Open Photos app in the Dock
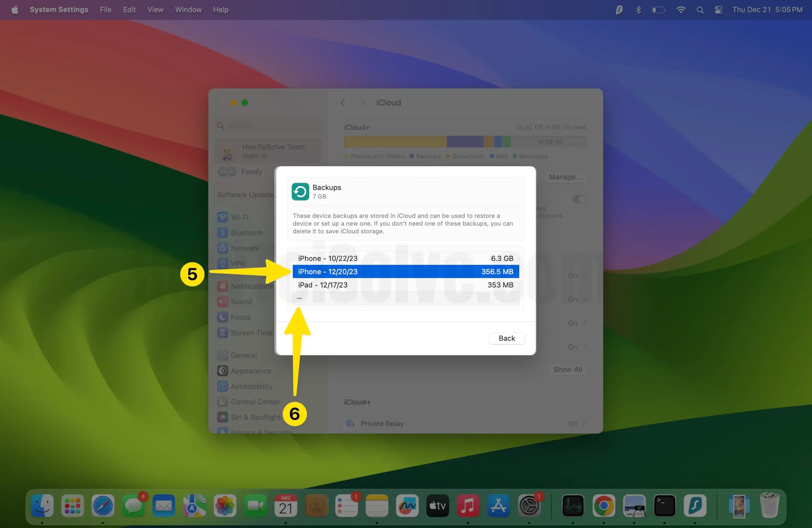The width and height of the screenshot is (812, 528). pyautogui.click(x=225, y=505)
